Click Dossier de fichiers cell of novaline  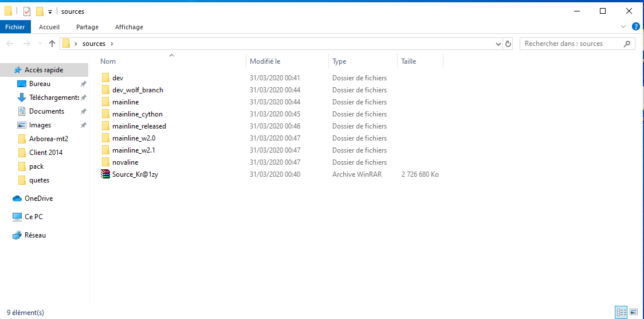[x=359, y=162]
